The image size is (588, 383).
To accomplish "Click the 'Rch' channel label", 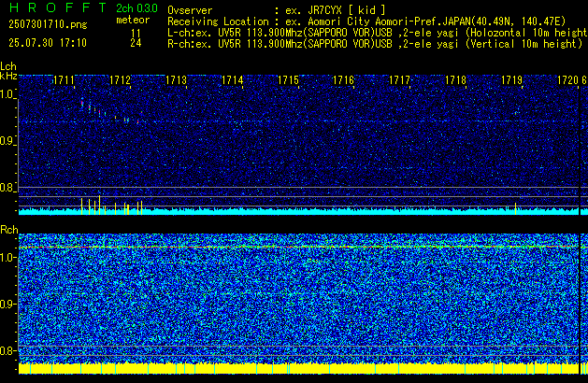I will [9, 230].
